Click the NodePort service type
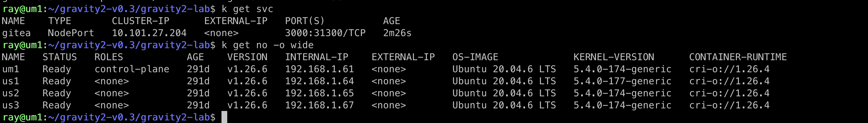The width and height of the screenshot is (868, 123). pyautogui.click(x=71, y=33)
